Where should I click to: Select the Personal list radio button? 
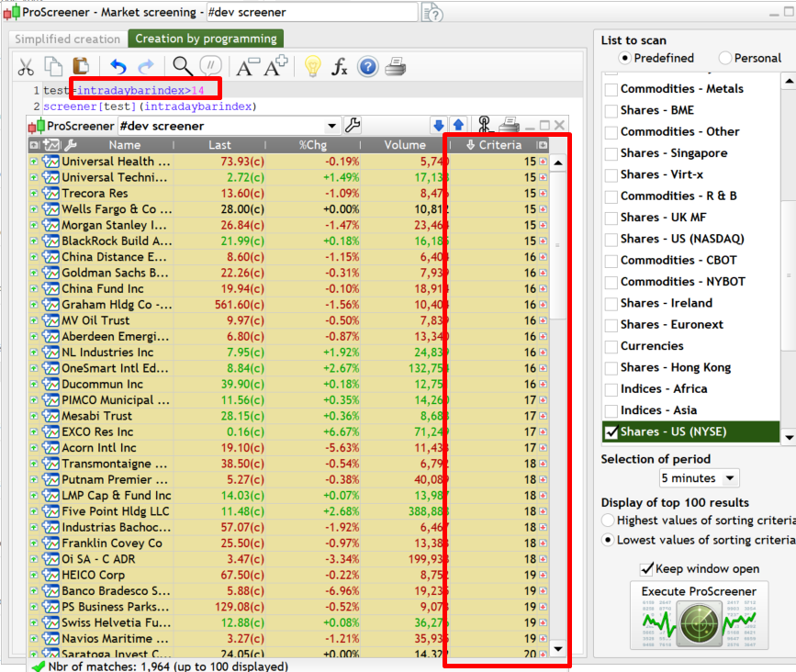click(725, 58)
